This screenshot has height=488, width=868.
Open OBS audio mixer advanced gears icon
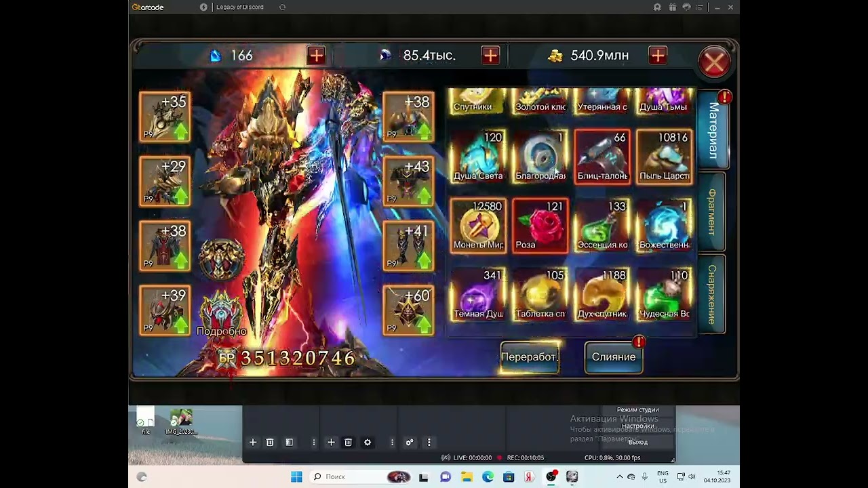point(410,443)
